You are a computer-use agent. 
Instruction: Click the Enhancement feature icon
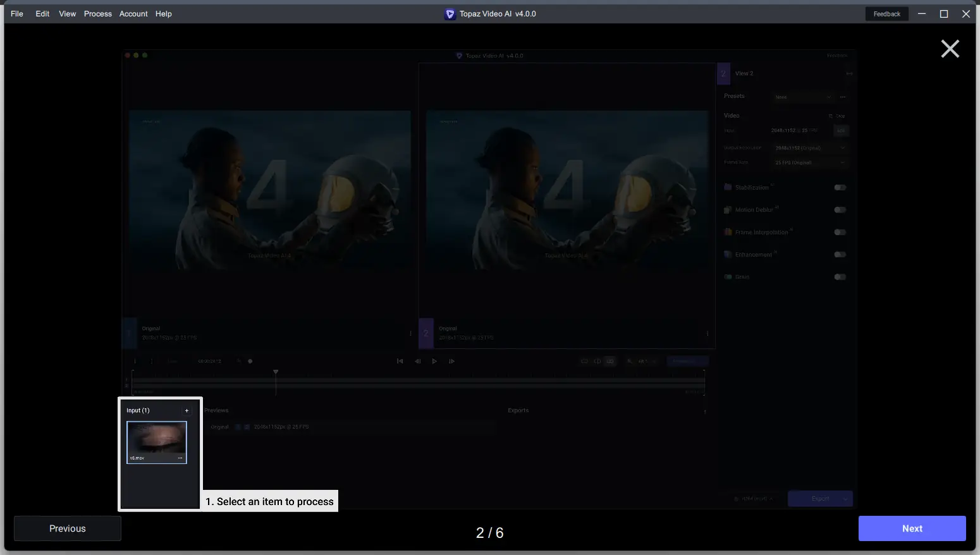pos(728,254)
